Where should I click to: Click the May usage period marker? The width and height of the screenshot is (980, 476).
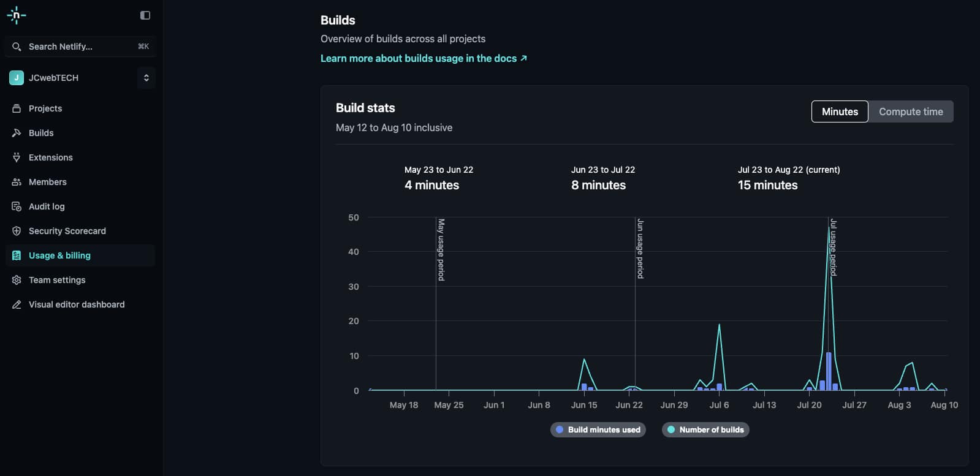tap(441, 250)
